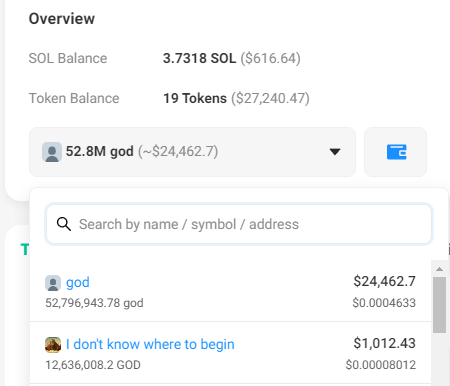Open the god token link
Screen dimensions: 450x386
pos(78,282)
